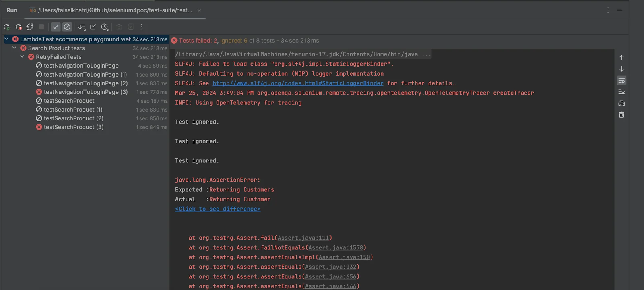Open the sort tests dropdown
644x290 pixels.
pos(82,27)
